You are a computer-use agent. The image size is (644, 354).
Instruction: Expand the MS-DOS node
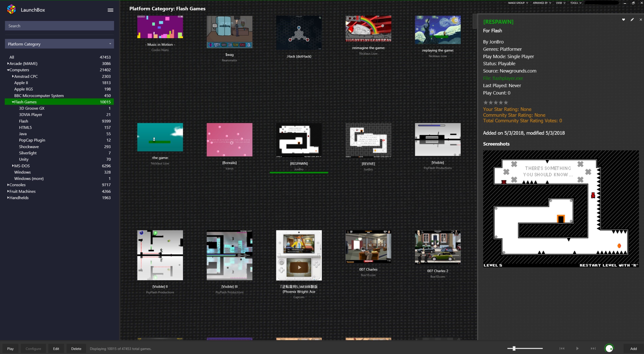13,166
